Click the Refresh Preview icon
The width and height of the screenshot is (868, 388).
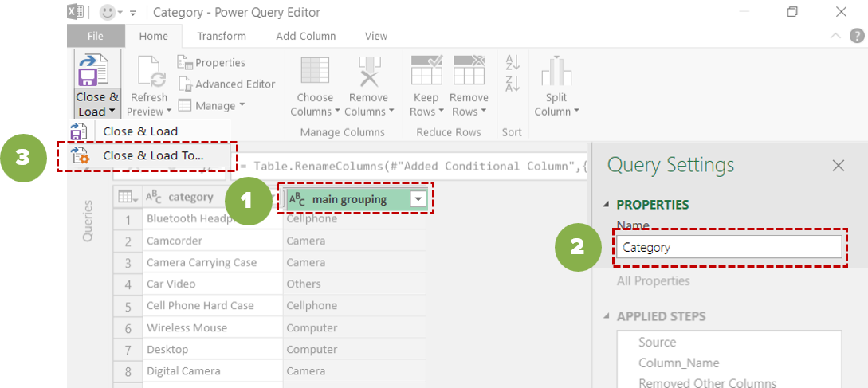pos(150,72)
